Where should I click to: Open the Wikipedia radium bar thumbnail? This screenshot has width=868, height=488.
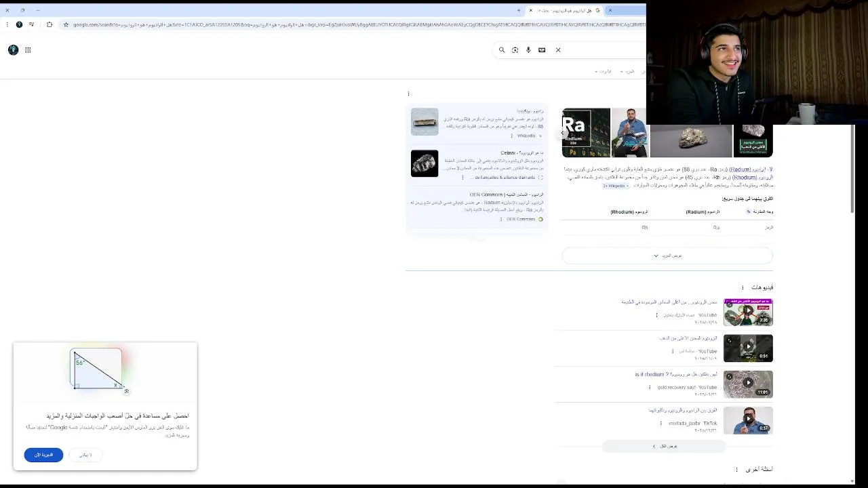coord(425,122)
